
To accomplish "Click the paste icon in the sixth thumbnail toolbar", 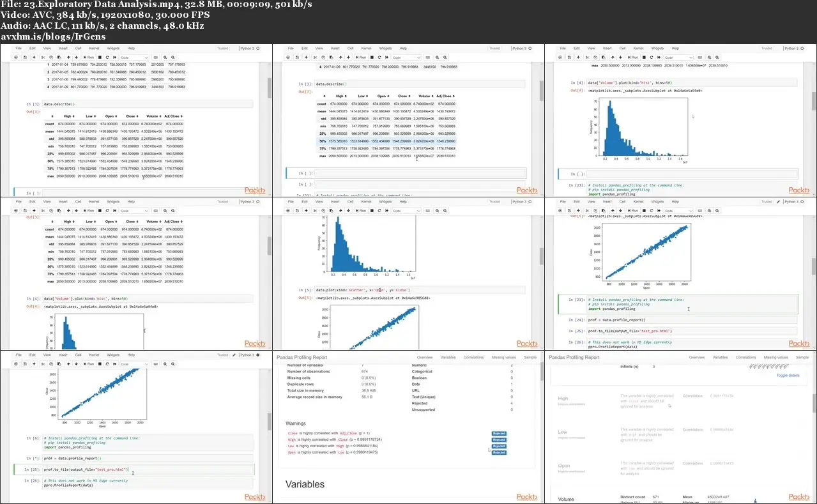I will [x=603, y=210].
